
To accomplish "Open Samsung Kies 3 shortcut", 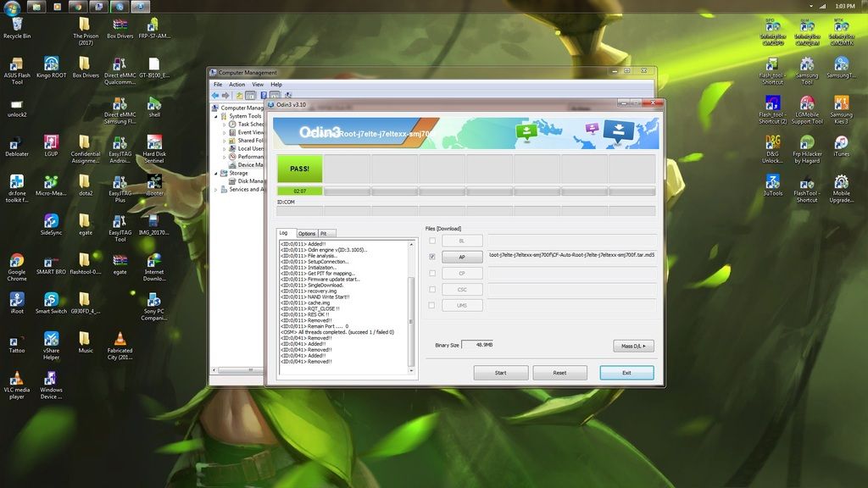I will [x=841, y=104].
